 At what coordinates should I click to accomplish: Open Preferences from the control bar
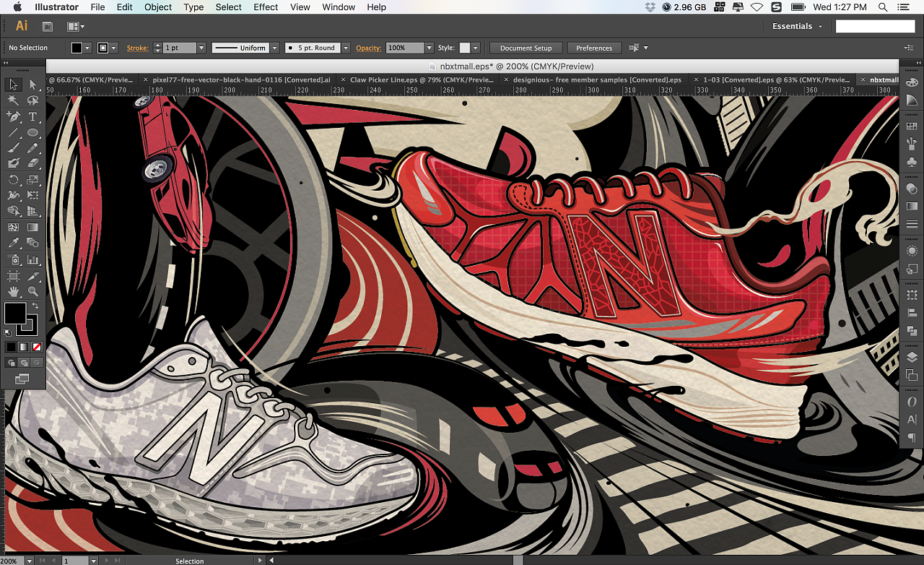tap(594, 48)
